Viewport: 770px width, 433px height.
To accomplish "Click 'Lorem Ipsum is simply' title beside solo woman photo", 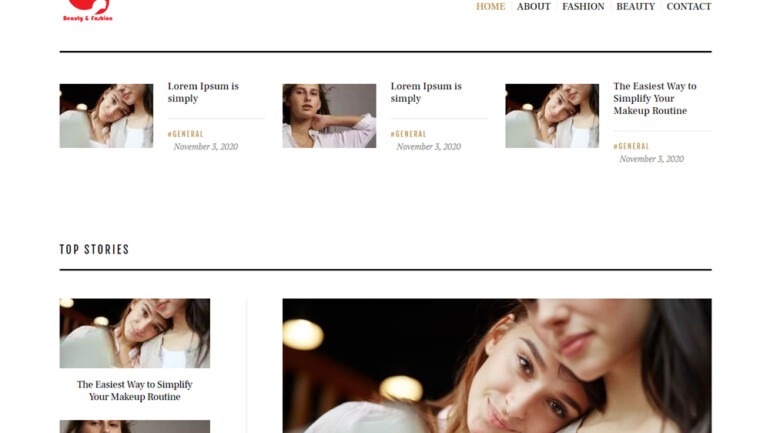I will click(426, 92).
